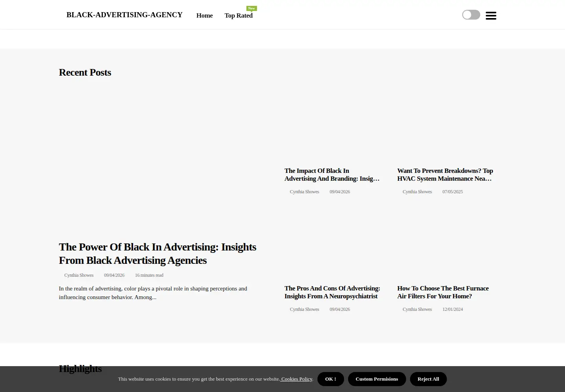Open 'How To Choose The Best Furnace' post
The height and width of the screenshot is (392, 565).
[x=443, y=292]
